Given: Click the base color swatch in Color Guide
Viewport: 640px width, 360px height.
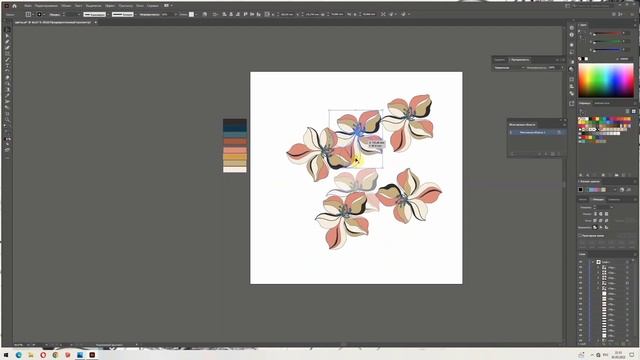Looking at the screenshot, I should (x=580, y=190).
